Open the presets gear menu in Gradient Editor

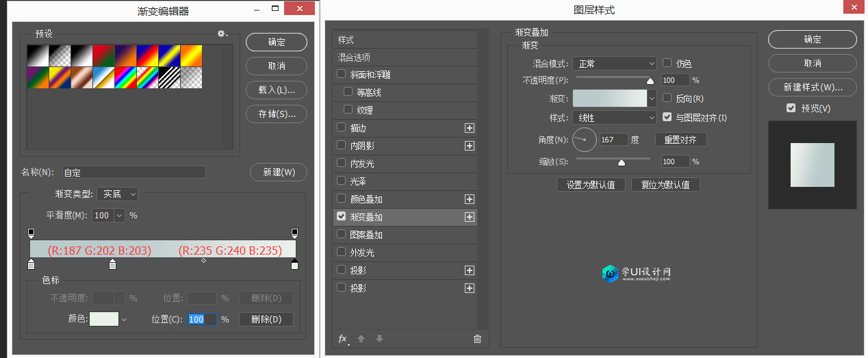coord(222,34)
